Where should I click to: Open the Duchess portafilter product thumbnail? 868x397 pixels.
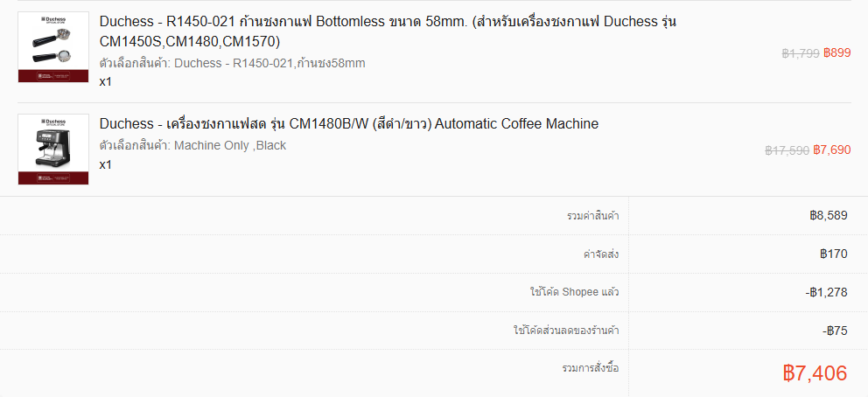(53, 47)
